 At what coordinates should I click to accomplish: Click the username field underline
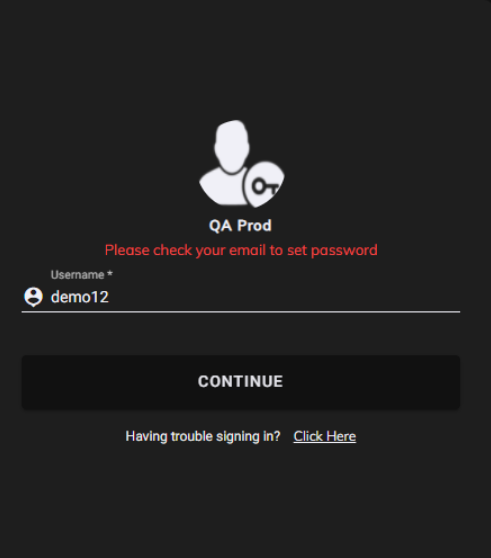(241, 312)
